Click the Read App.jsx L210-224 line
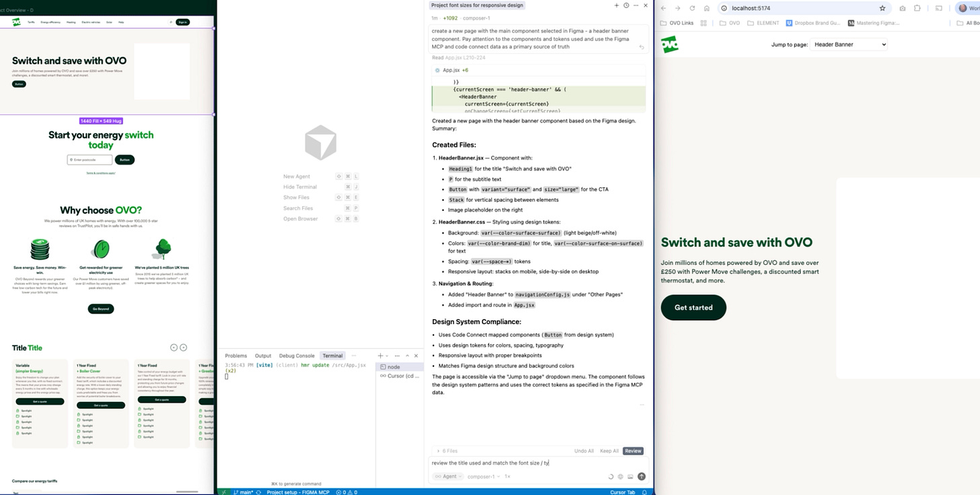Image resolution: width=980 pixels, height=495 pixels. (458, 58)
